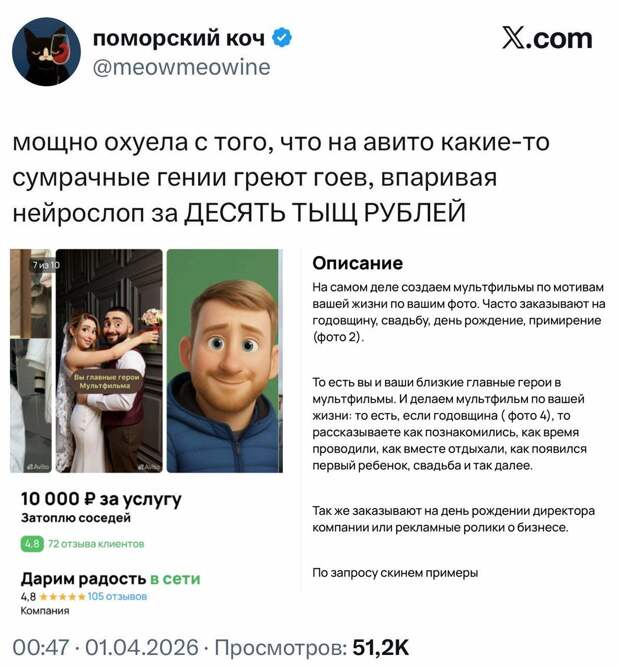Open the black cat profile avatar
The width and height of the screenshot is (620, 668).
coord(46,51)
